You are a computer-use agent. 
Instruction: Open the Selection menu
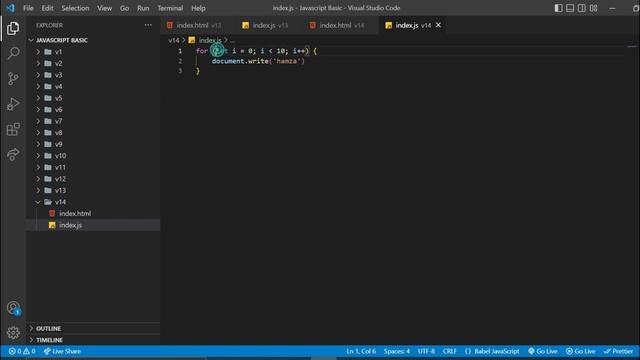[x=75, y=8]
